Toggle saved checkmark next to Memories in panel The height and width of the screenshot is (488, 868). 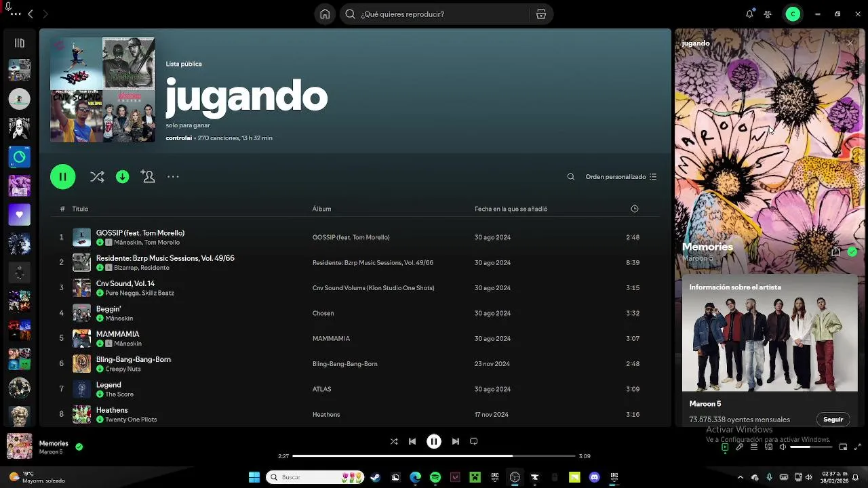852,251
